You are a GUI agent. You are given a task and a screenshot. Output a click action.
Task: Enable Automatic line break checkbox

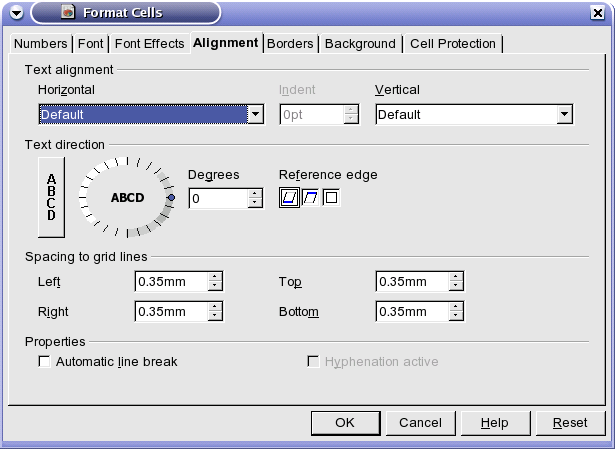44,361
